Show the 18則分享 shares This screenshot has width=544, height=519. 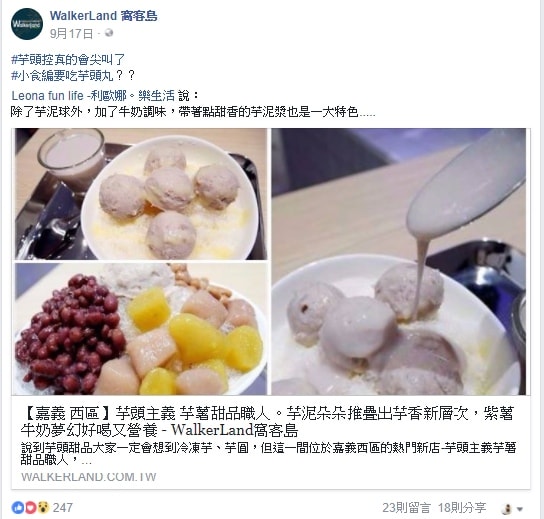[x=462, y=508]
